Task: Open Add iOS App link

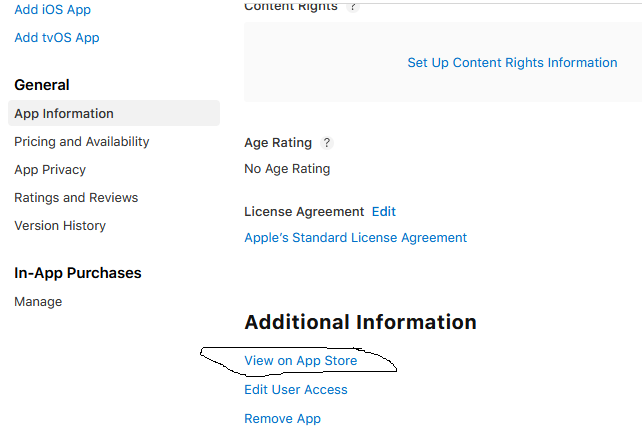Action: [x=51, y=9]
